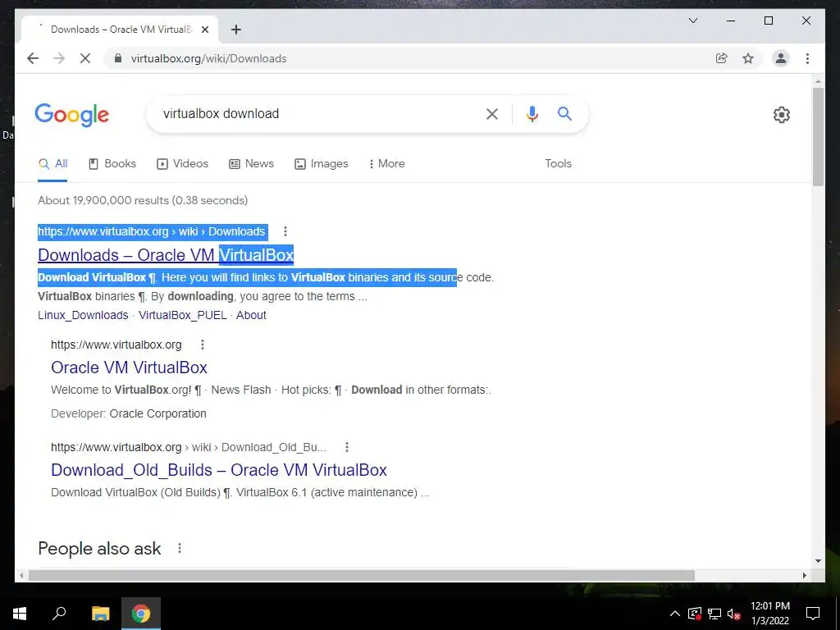Open the search Tools button
This screenshot has height=630, width=840.
[558, 163]
